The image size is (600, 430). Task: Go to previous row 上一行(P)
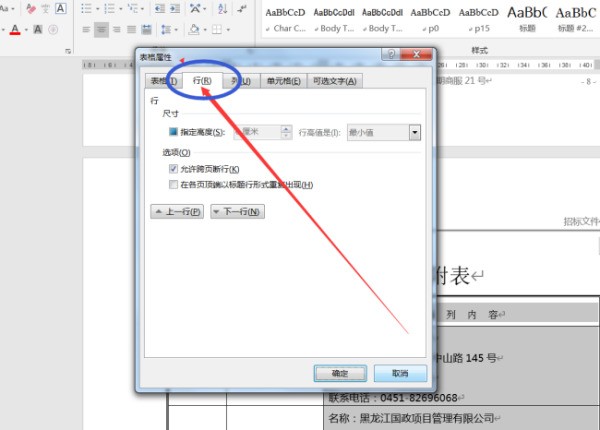[177, 212]
